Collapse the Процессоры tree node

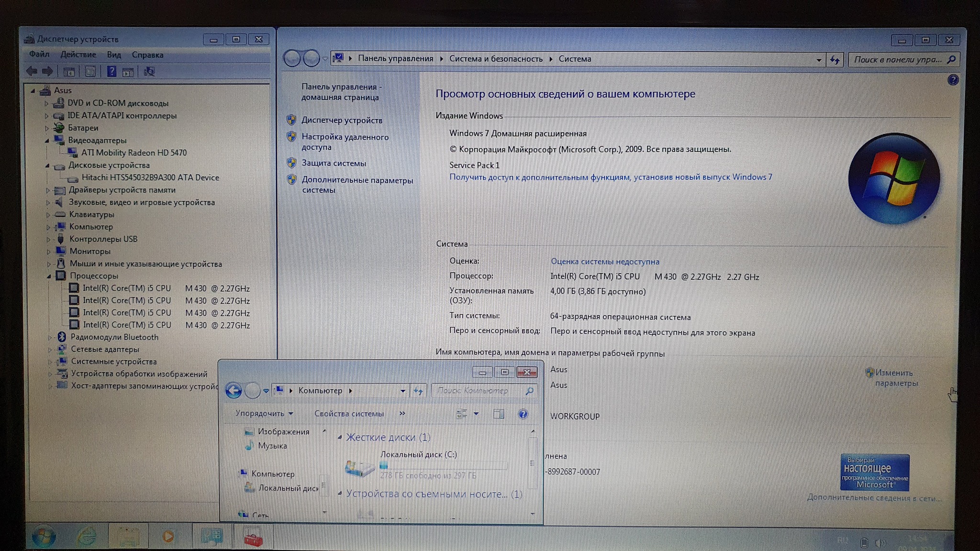click(49, 276)
